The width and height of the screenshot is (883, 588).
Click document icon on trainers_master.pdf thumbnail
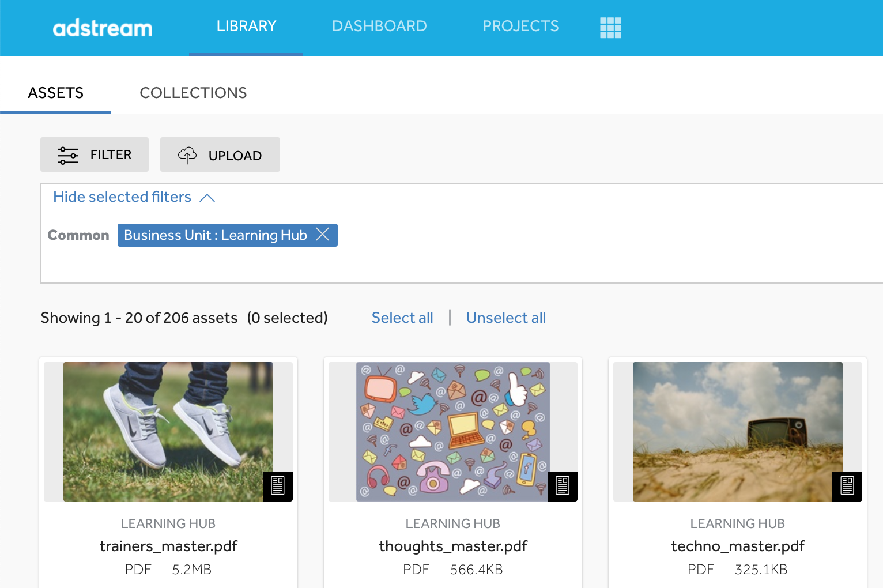tap(278, 486)
